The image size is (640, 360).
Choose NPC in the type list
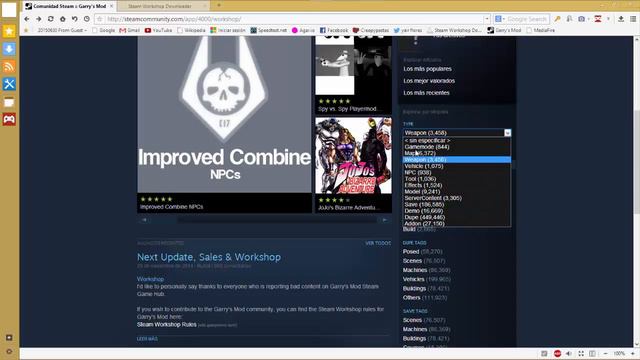(456, 173)
